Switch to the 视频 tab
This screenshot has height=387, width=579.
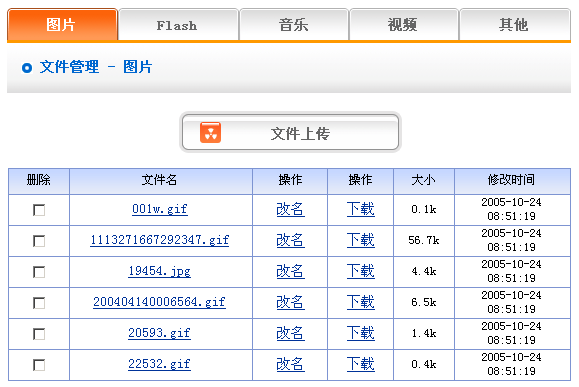tap(404, 25)
